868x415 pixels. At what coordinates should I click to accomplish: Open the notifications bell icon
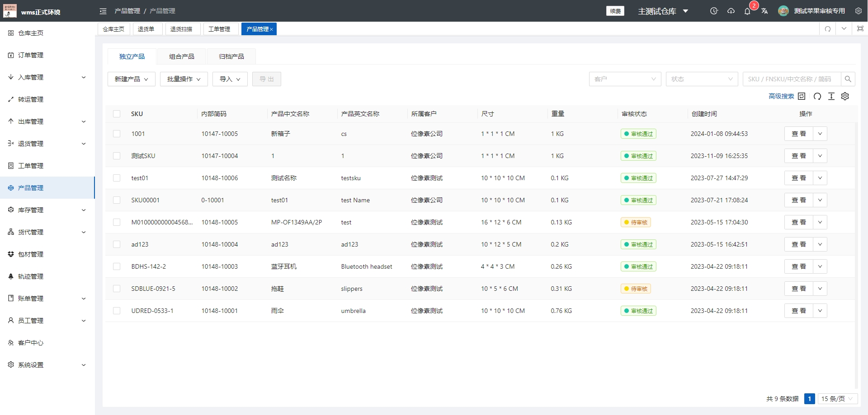point(747,11)
